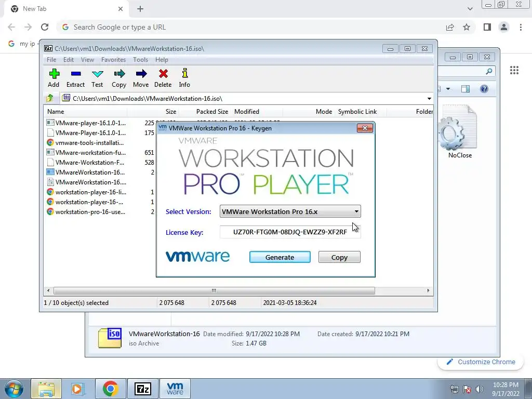The image size is (532, 399).
Task: Close the New Tab tab
Action: [x=121, y=9]
